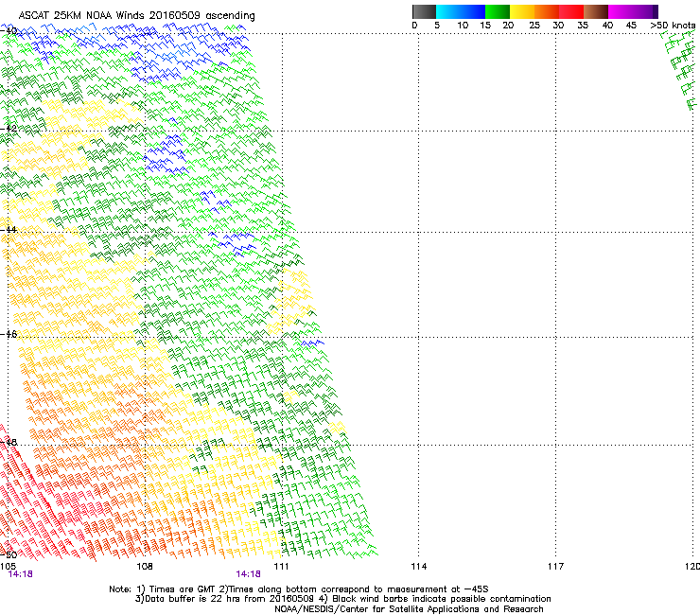Screen dimensions: 700x615
Task: Click the latitude label '-42'
Action: pos(9,129)
